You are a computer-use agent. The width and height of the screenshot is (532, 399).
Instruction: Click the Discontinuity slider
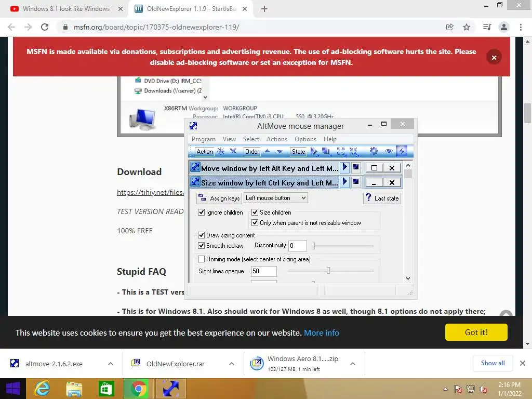[x=343, y=246]
